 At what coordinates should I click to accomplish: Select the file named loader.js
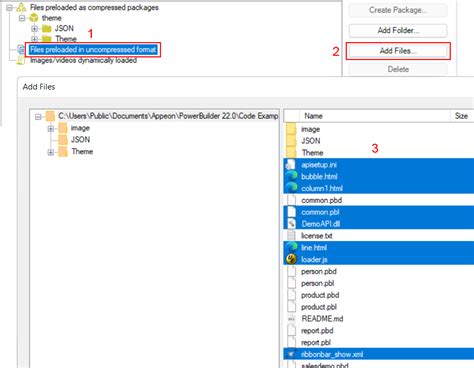[x=314, y=259]
